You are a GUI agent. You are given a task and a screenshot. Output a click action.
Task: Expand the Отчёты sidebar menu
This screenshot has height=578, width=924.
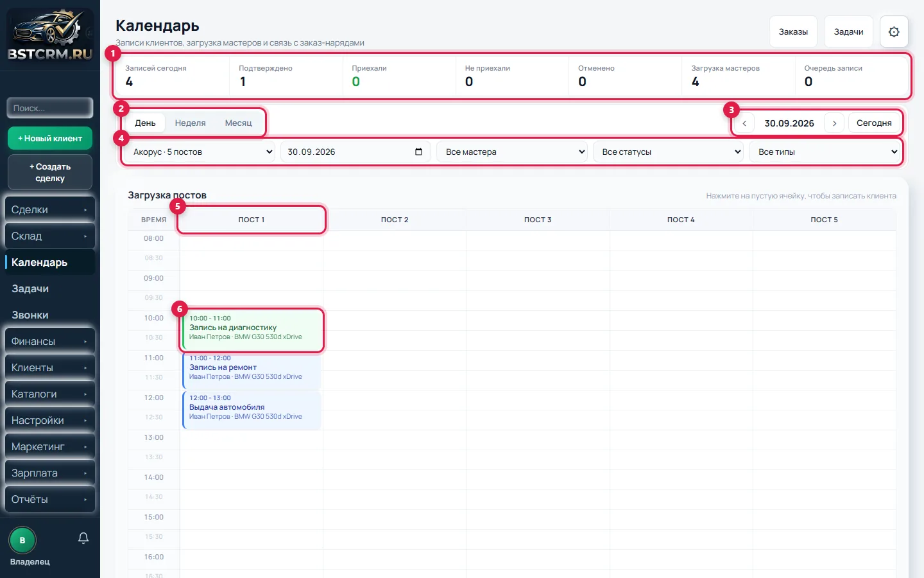tap(50, 500)
